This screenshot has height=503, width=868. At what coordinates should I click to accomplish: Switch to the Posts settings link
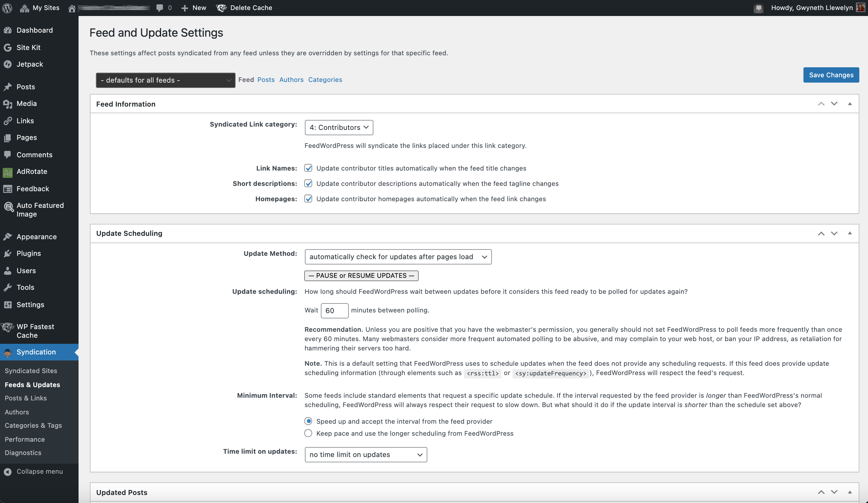[x=266, y=80]
